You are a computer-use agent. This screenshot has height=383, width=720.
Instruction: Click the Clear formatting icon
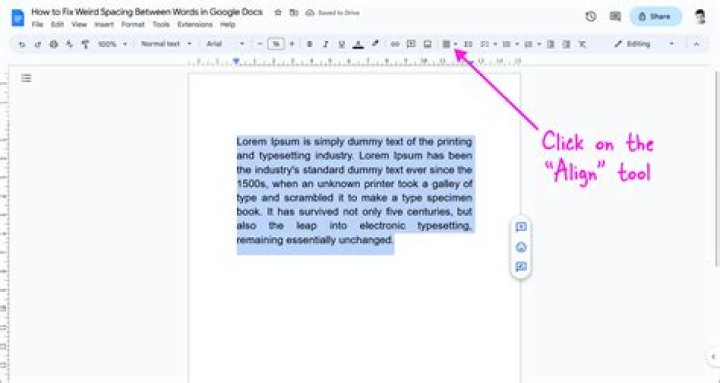582,44
